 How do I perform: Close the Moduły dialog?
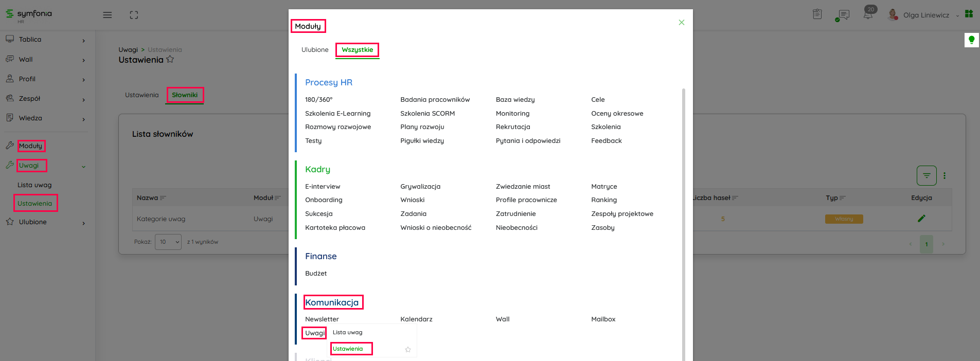point(682,23)
